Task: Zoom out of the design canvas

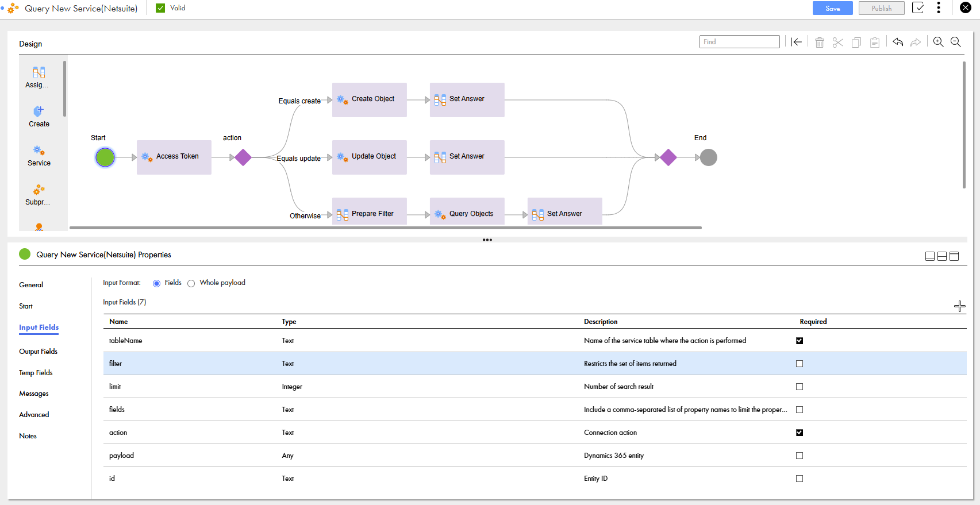Action: coord(956,42)
